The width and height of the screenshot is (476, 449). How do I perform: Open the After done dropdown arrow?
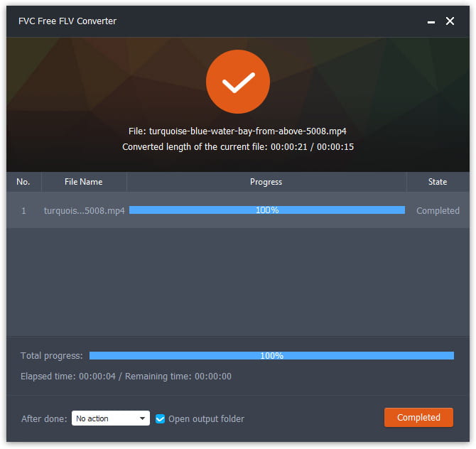tap(142, 418)
